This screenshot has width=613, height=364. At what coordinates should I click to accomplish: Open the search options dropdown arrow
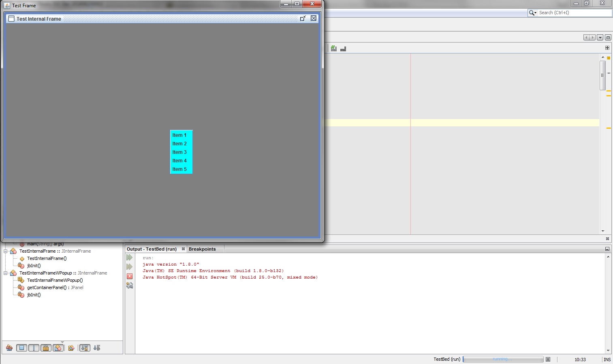click(533, 13)
